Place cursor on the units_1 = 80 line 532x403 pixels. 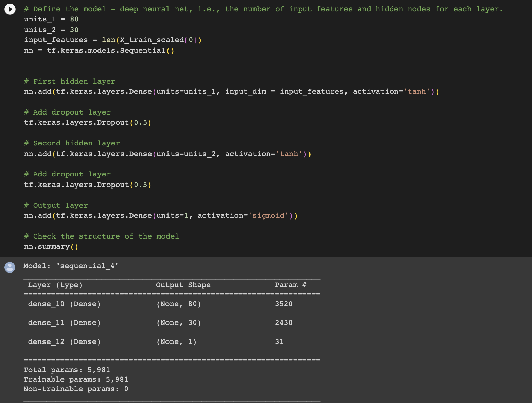click(x=51, y=19)
